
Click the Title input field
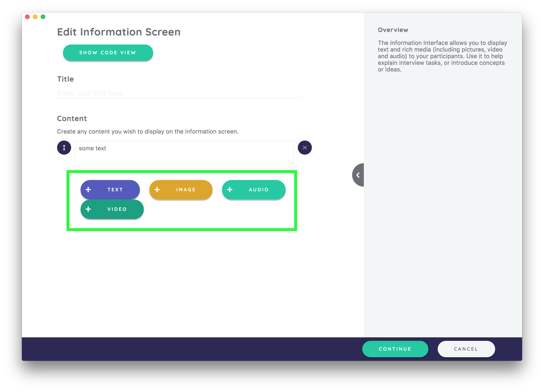coord(179,93)
